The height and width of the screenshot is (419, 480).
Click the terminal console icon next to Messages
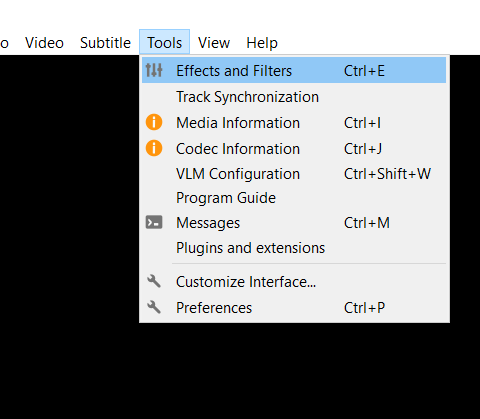pos(154,222)
